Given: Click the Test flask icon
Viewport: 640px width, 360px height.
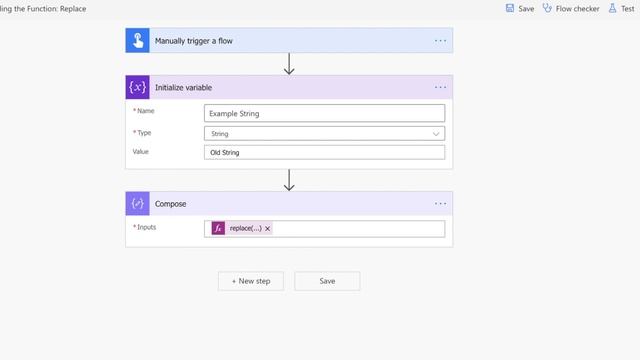Looking at the screenshot, I should (612, 8).
